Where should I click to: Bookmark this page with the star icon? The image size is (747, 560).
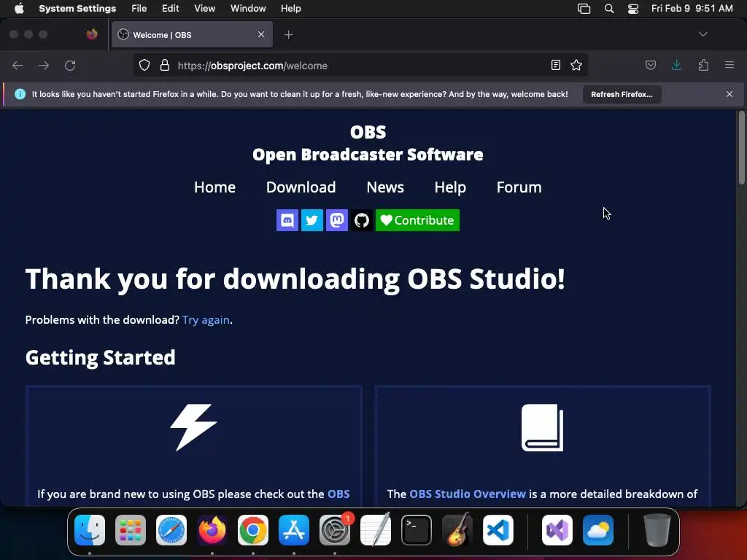pyautogui.click(x=576, y=65)
